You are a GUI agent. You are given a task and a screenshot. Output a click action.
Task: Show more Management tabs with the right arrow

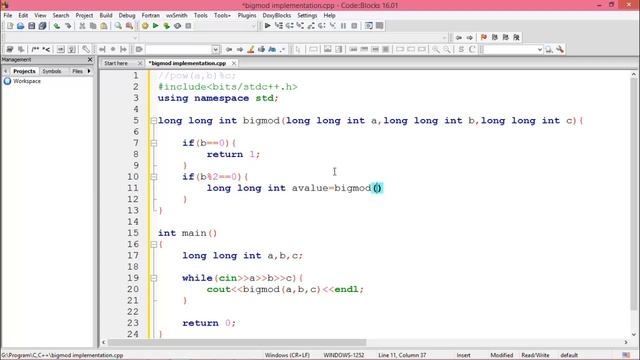point(89,71)
